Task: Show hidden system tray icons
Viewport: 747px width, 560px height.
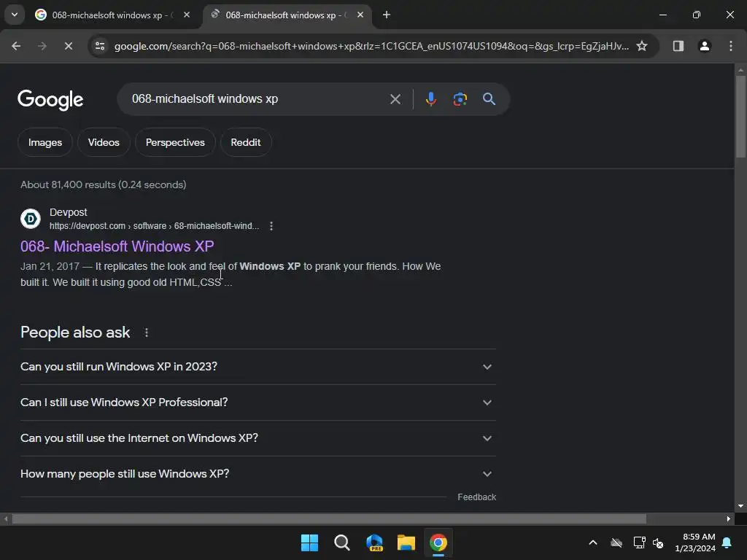Action: (593, 542)
